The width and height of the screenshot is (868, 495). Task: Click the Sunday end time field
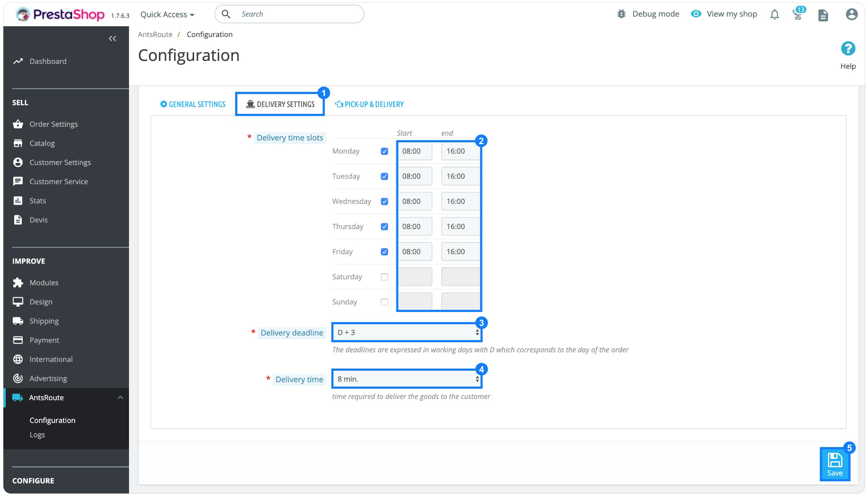click(460, 302)
